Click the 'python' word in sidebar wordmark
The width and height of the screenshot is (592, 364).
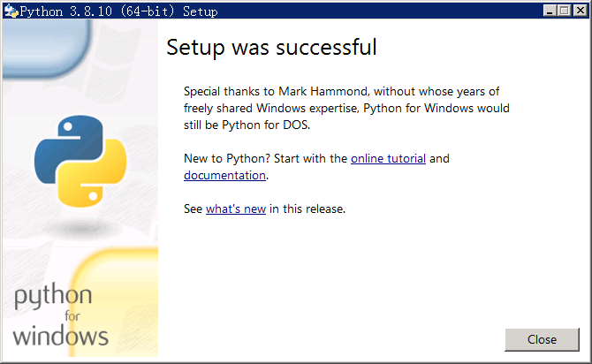[x=53, y=296]
